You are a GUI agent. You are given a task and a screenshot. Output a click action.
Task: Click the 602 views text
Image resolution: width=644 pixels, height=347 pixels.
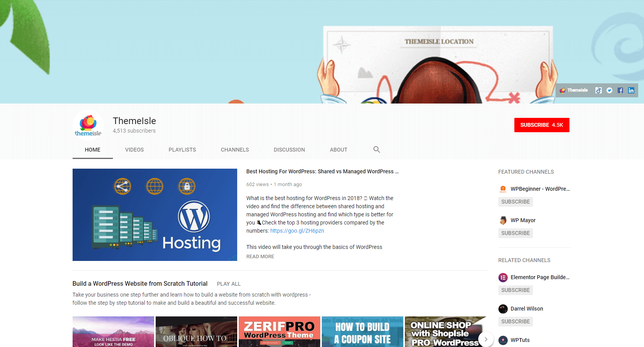(257, 185)
